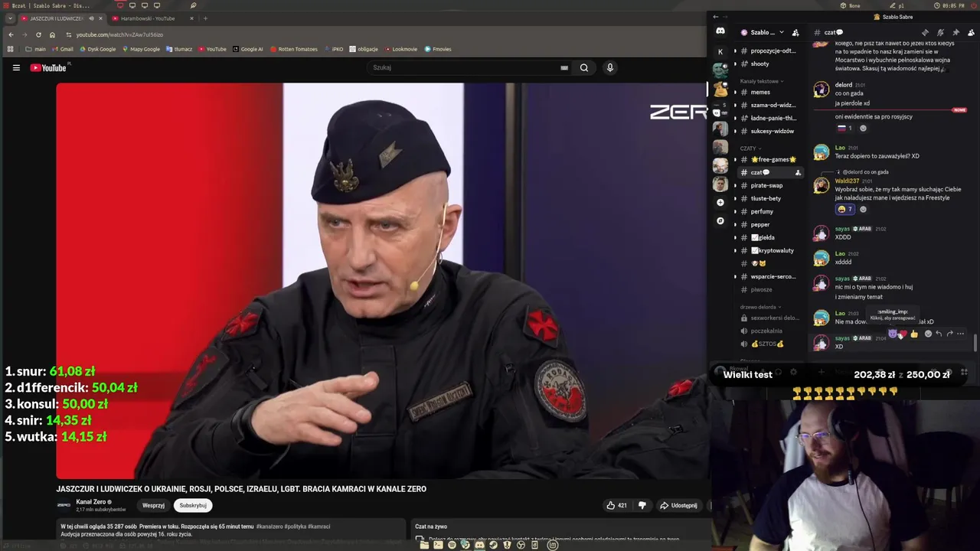Open YouTube hamburger guide menu
The height and width of the screenshot is (551, 980).
[16, 67]
